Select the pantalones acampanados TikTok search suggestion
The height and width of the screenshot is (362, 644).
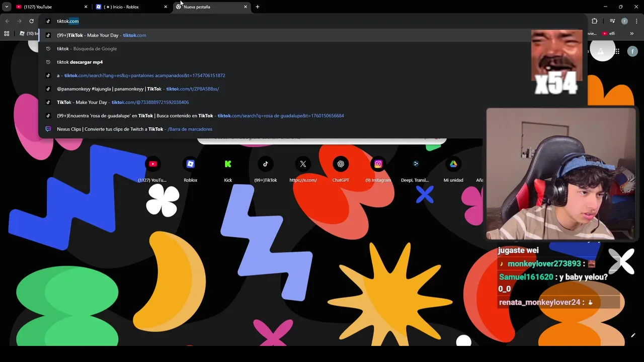[312, 75]
